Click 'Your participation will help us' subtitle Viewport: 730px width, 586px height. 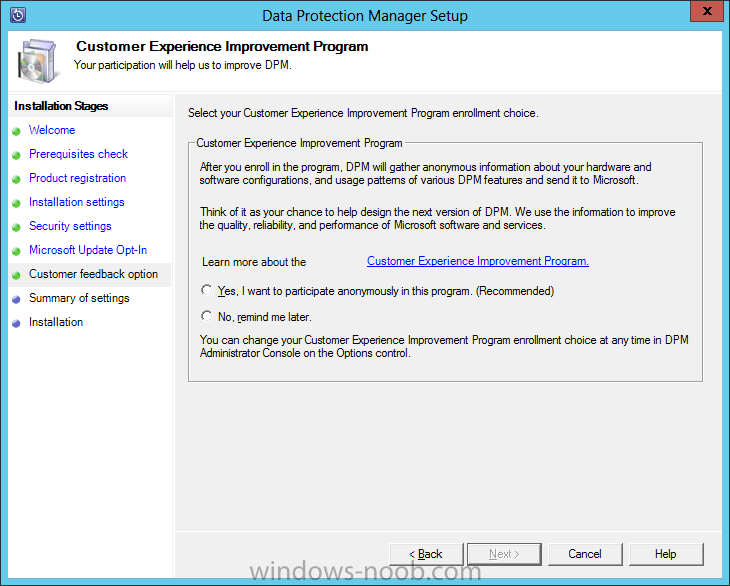[182, 65]
